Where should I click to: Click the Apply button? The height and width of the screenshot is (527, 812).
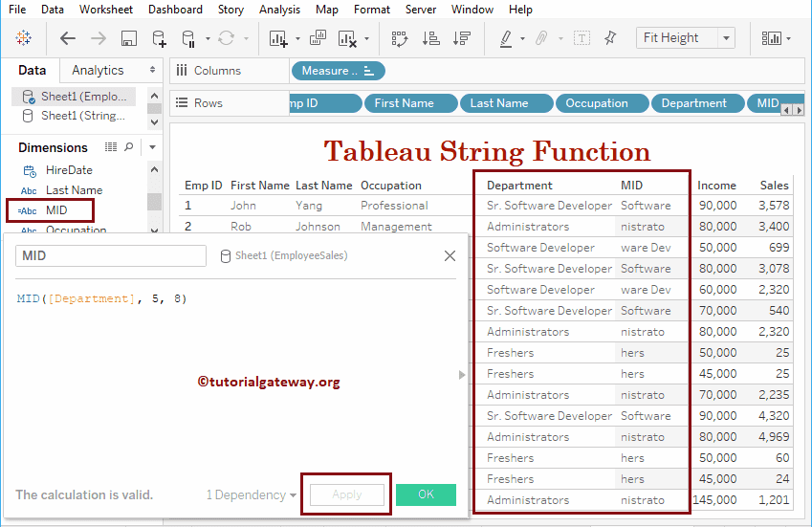(347, 494)
